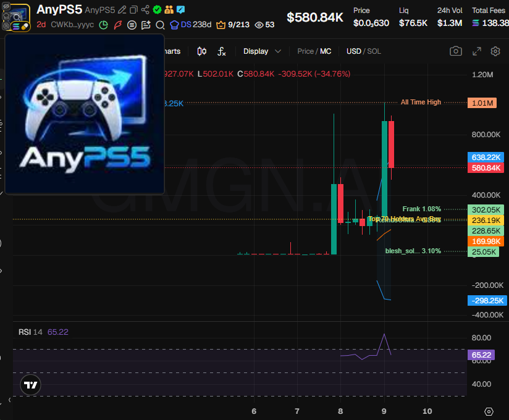Screen dimensions: 509x420
Task: Click the blue note bubble icon
Action: (x=181, y=10)
